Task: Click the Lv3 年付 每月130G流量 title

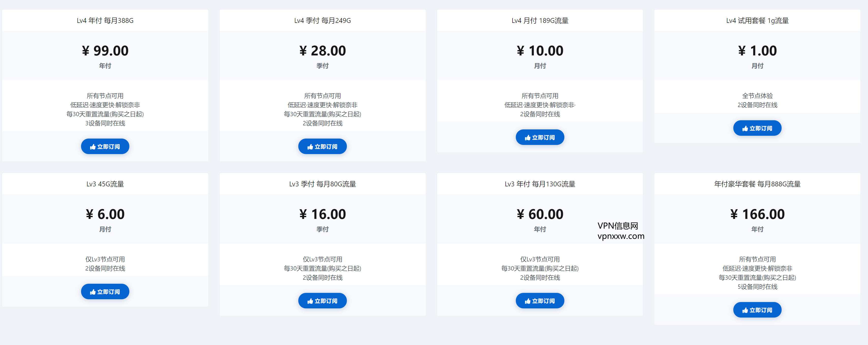Action: tap(540, 184)
